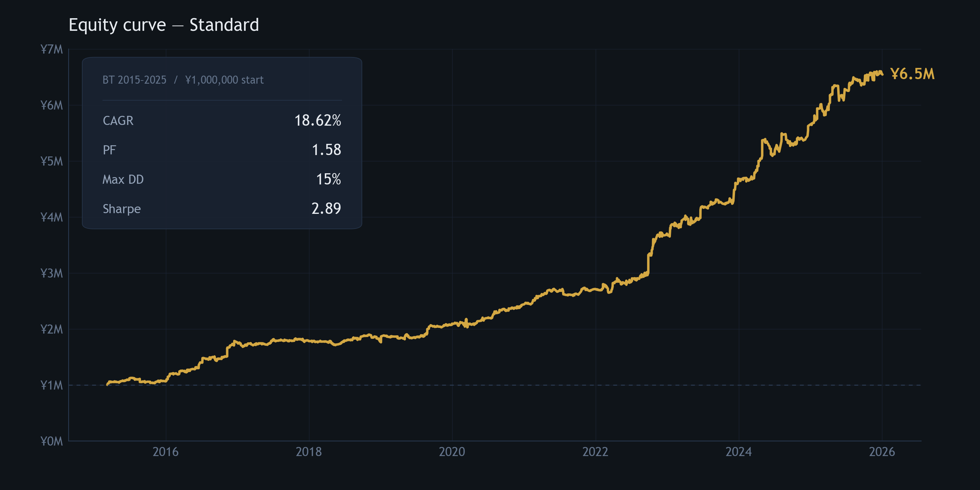Click the 2022 x-axis label

point(595,451)
